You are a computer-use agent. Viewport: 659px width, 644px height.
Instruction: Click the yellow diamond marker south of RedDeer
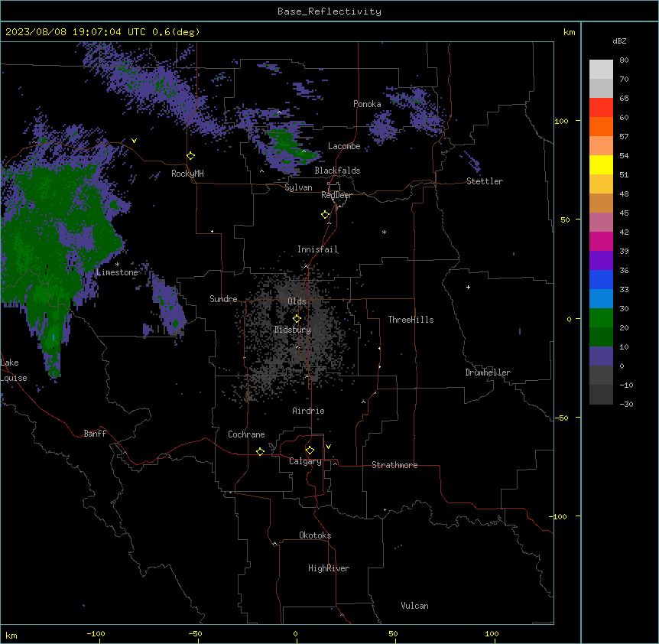tap(326, 215)
